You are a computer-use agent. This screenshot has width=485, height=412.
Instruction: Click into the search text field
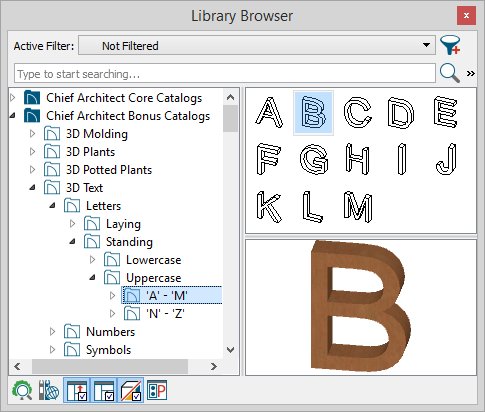pyautogui.click(x=225, y=73)
